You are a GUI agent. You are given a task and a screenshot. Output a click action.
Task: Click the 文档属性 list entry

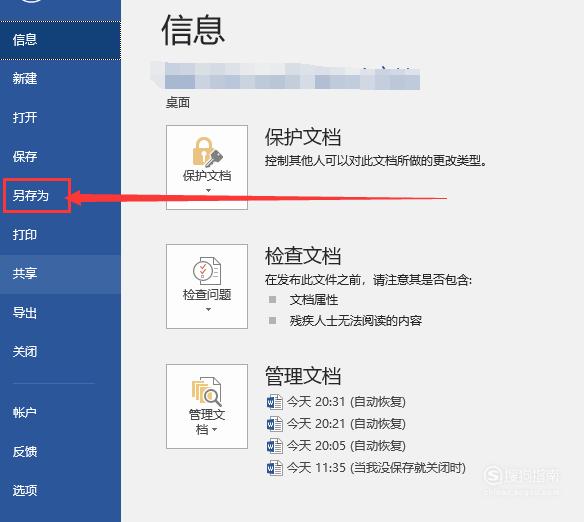314,300
